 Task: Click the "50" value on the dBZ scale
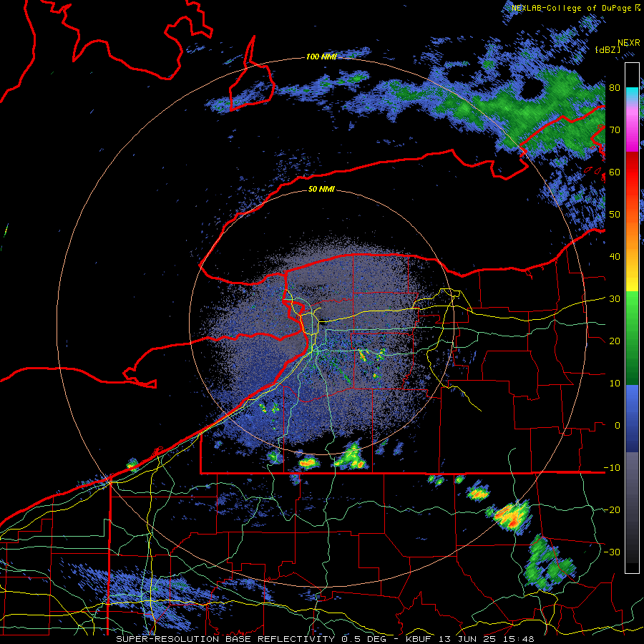[615, 215]
